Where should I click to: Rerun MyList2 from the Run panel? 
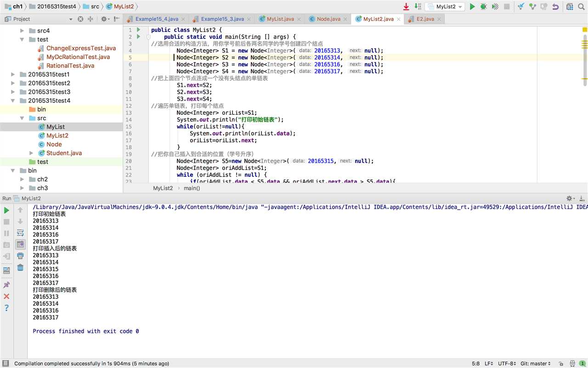6,210
